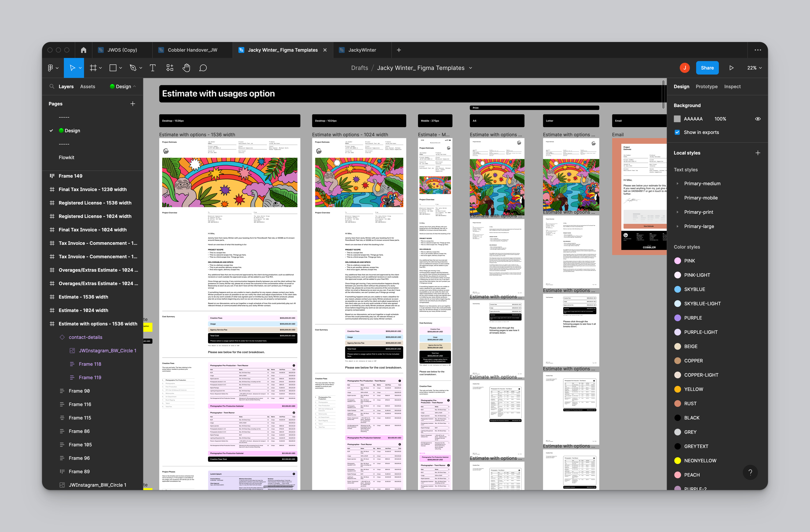Click the AAAAAA background color swatch

(677, 119)
